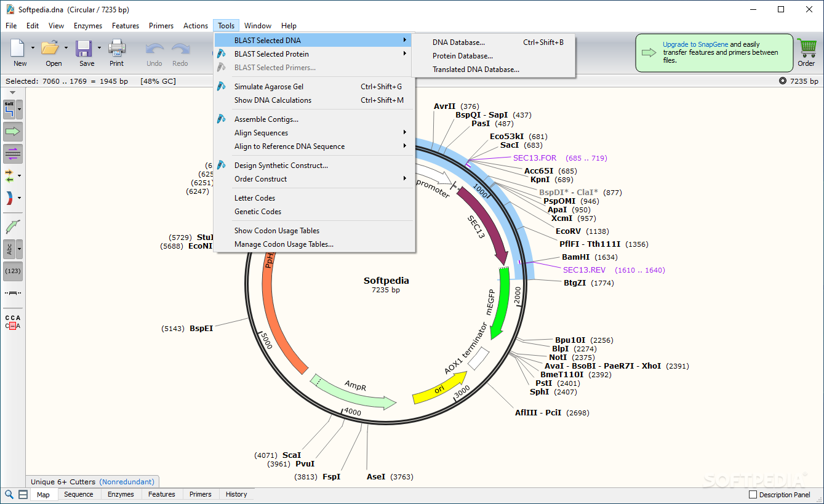Screen dimensions: 824x504
Task: Switch to the History tab
Action: point(236,494)
